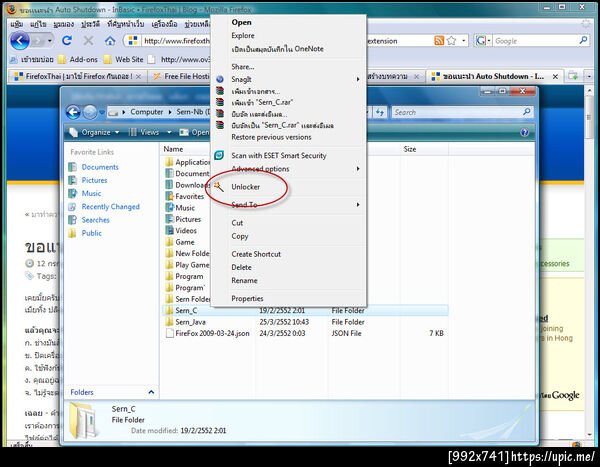Viewport: 600px width, 467px height.
Task: Click the Explorer Help icon
Action: coord(525,132)
